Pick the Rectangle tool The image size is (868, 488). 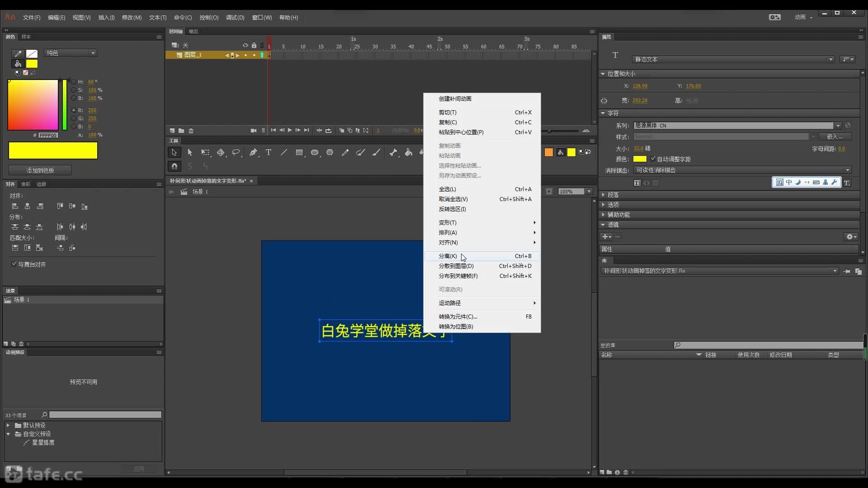tap(299, 153)
